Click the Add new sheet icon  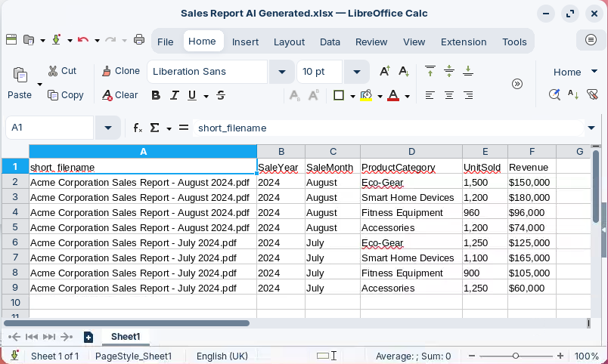coord(88,337)
